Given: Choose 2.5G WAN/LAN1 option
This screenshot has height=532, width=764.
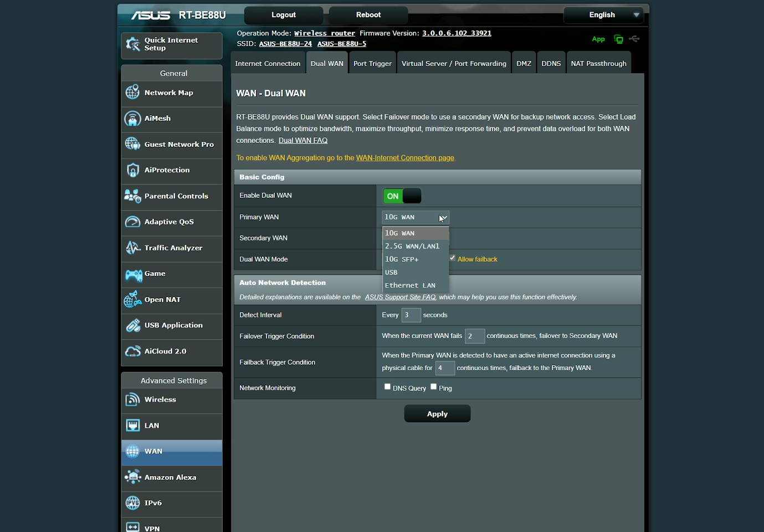Looking at the screenshot, I should (416, 246).
